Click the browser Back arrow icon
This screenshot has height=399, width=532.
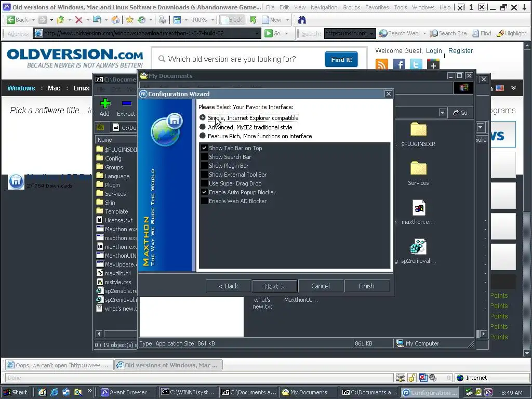point(11,20)
